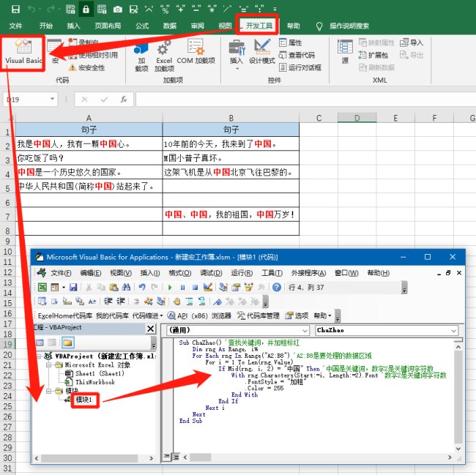Toggle VBA design mode icon in standard toolbar
The height and width of the screenshot is (475, 476).
pyautogui.click(x=208, y=287)
